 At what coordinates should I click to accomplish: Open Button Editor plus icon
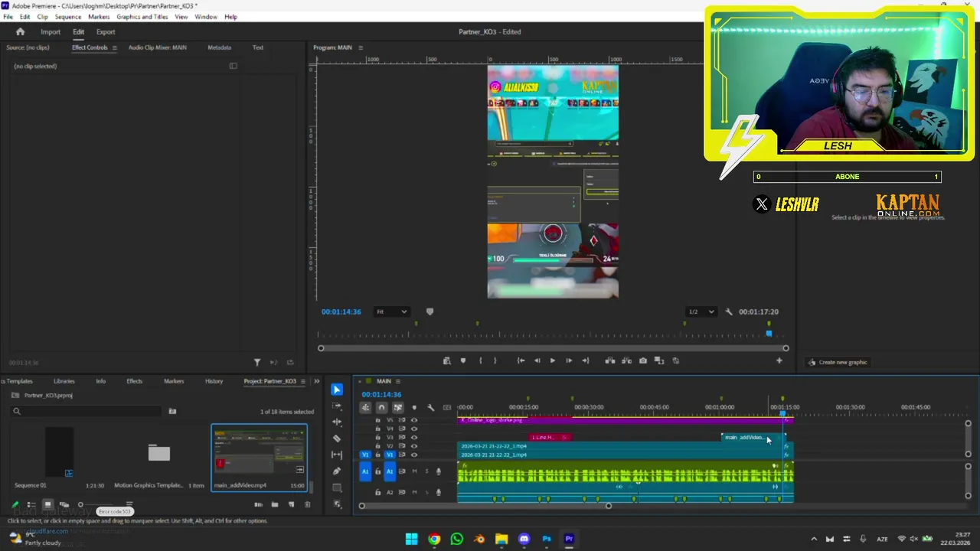779,360
